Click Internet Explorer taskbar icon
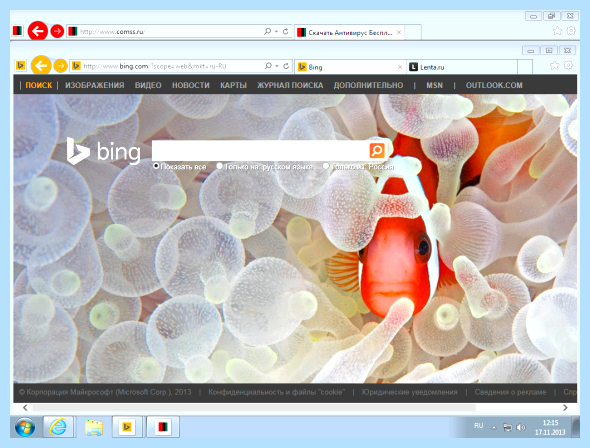Viewport: 590px width, 448px height. click(59, 427)
